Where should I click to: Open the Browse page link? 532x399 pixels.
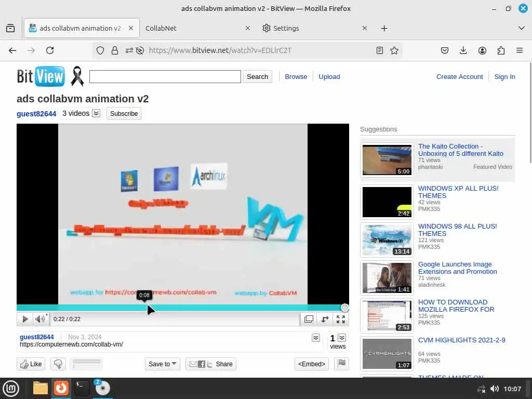coord(296,77)
